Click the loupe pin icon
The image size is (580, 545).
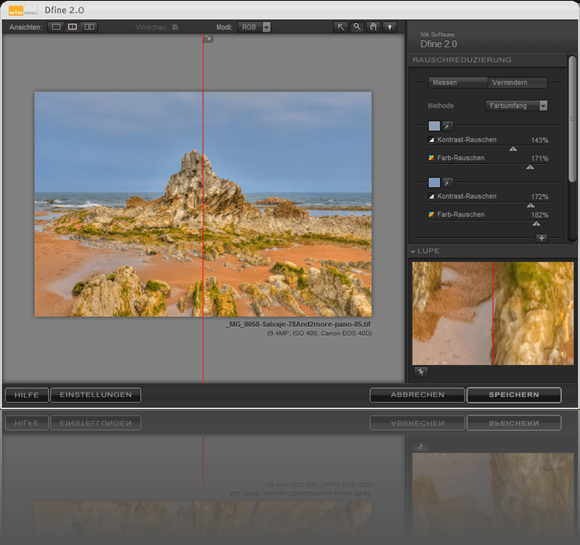click(x=421, y=372)
